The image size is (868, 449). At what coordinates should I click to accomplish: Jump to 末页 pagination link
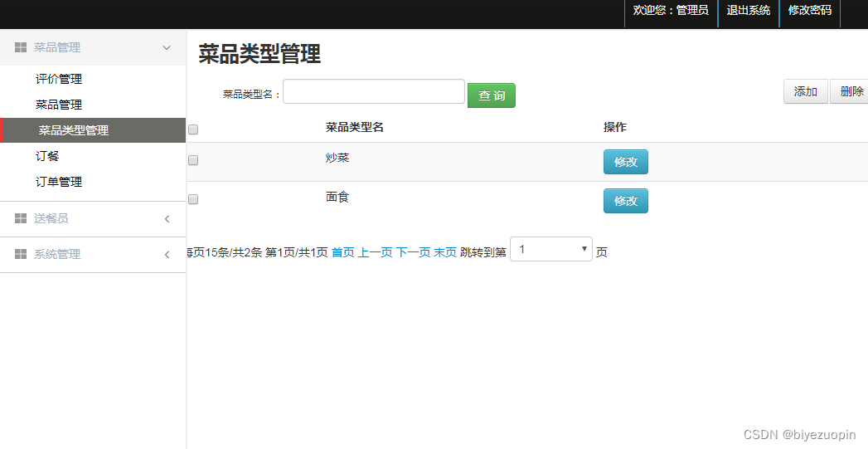445,252
